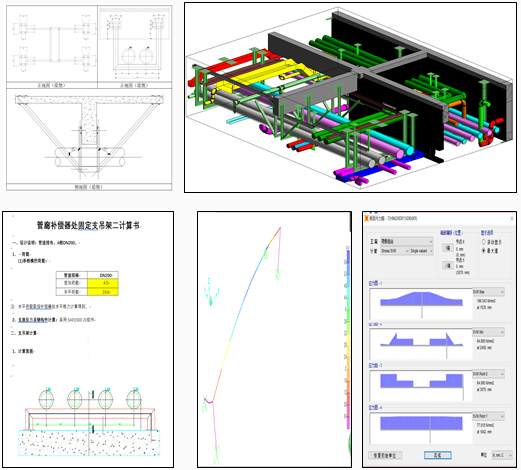Open the units dropdown N, mm, C
521x470 pixels.
[x=502, y=455]
